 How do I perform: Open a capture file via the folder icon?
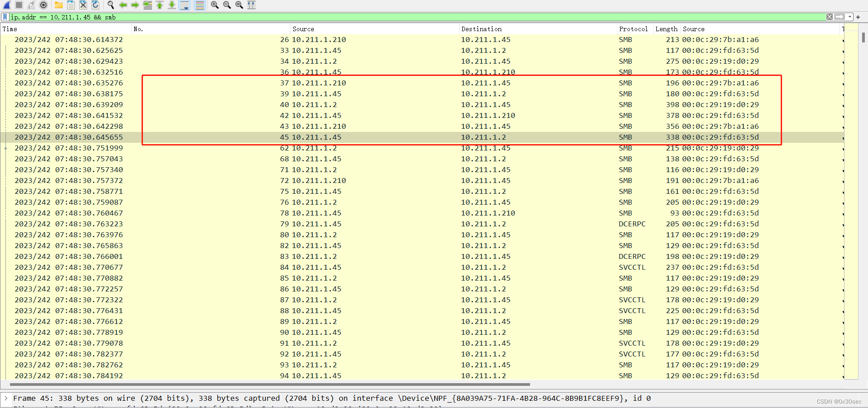tap(59, 5)
